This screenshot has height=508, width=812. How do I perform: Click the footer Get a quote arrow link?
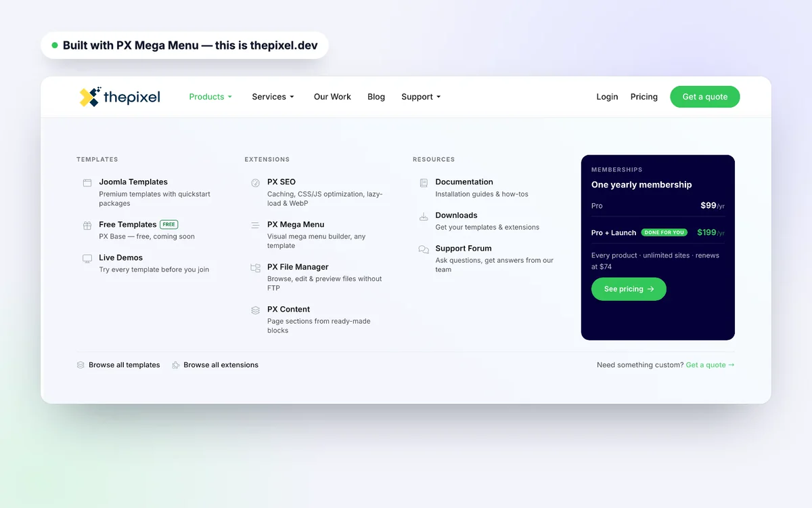coord(710,365)
